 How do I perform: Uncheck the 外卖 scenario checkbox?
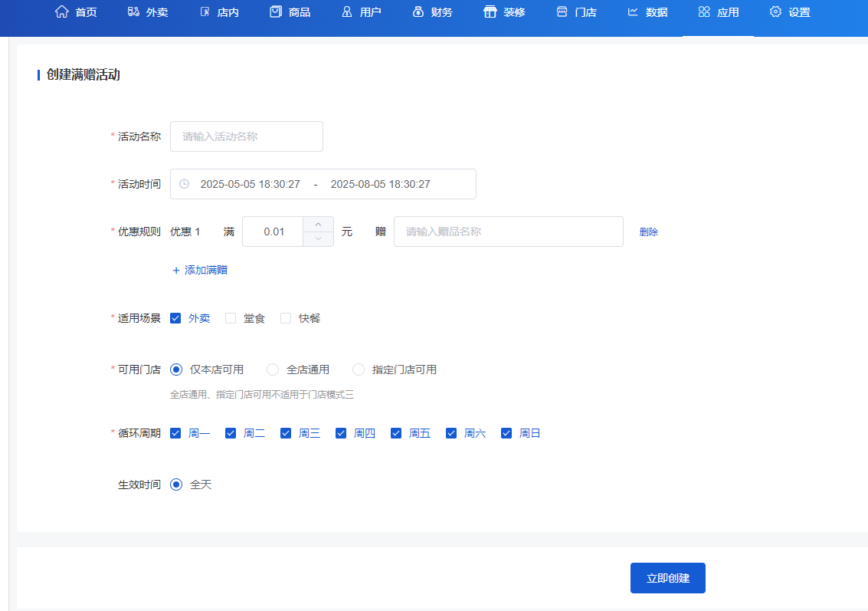[x=175, y=318]
